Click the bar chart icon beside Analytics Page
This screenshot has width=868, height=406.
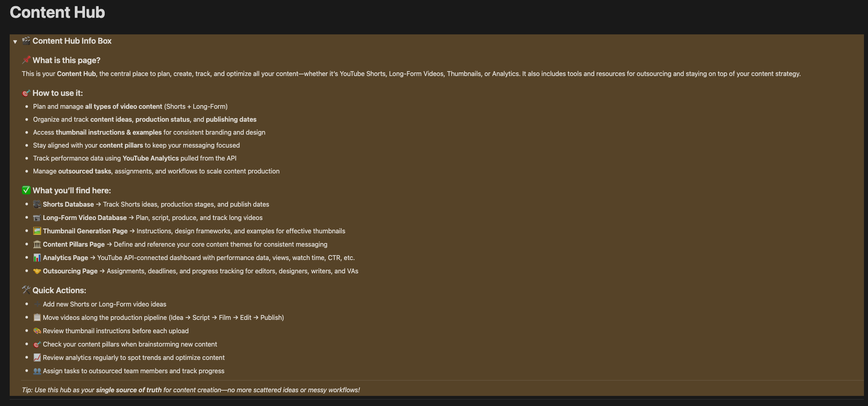point(37,258)
